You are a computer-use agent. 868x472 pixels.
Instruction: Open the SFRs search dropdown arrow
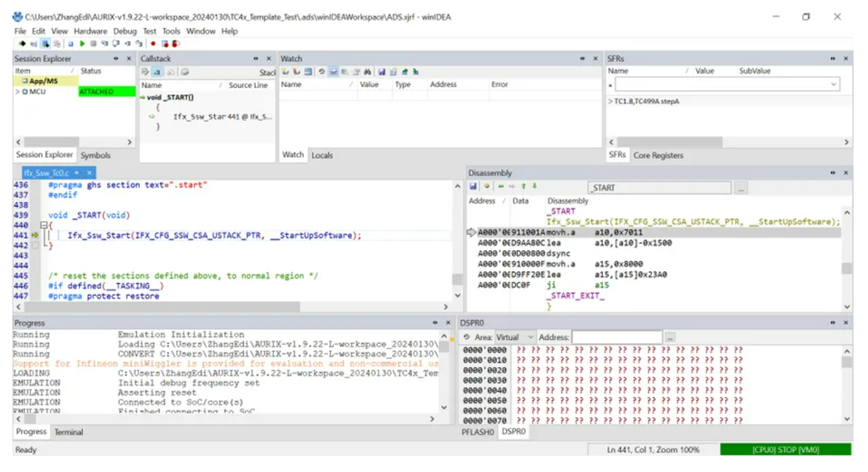click(833, 84)
